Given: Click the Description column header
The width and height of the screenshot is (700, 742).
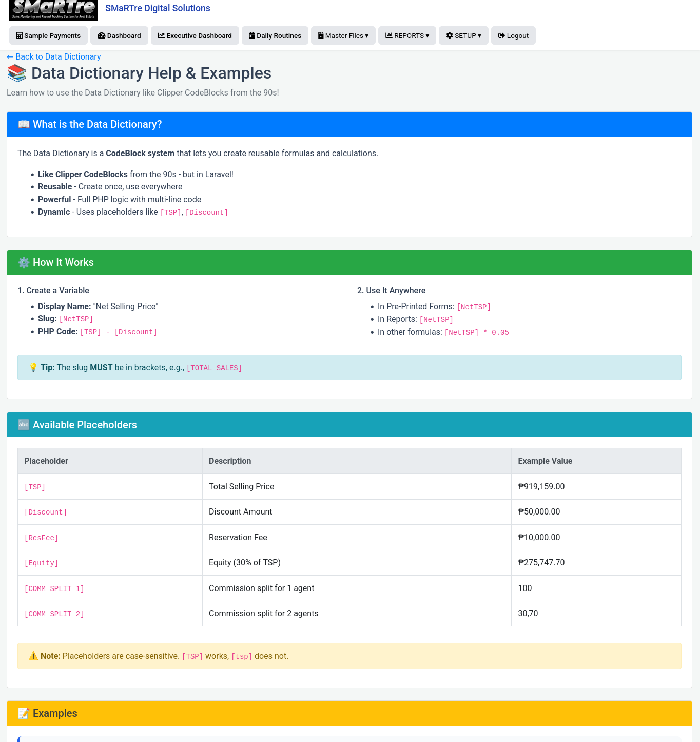Looking at the screenshot, I should tap(357, 461).
